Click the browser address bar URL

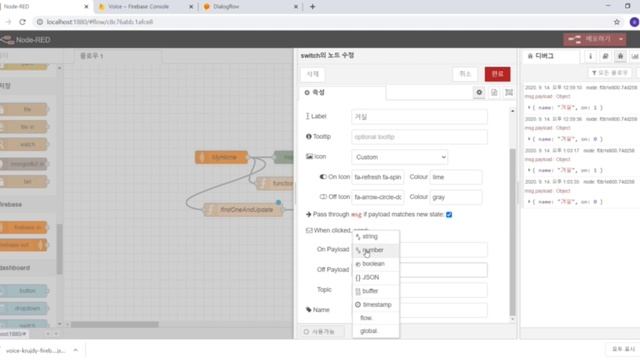point(100,22)
